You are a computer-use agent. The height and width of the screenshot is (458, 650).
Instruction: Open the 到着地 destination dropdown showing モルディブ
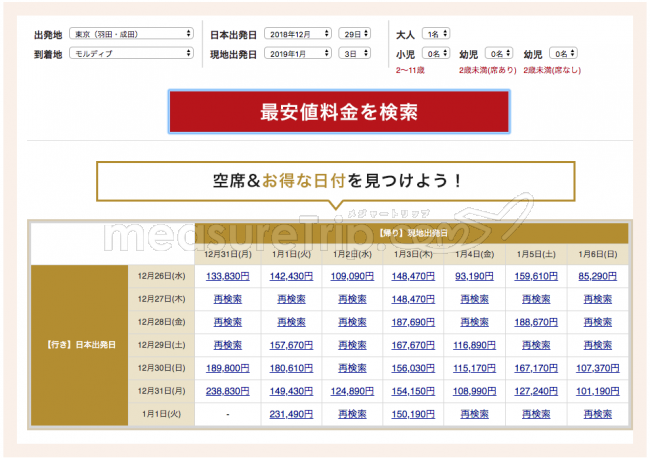[x=131, y=53]
